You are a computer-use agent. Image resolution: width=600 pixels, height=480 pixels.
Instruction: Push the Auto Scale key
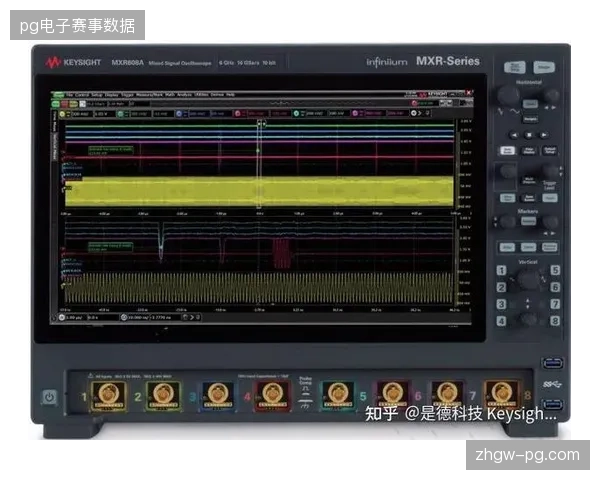point(508,150)
